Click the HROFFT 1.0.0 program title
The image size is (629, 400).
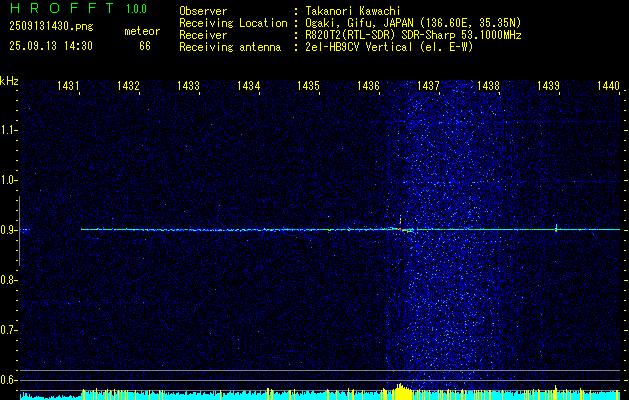coord(78,8)
